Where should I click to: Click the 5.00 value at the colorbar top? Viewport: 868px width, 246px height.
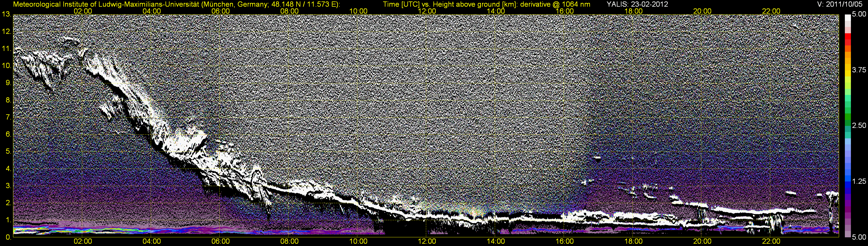point(859,14)
